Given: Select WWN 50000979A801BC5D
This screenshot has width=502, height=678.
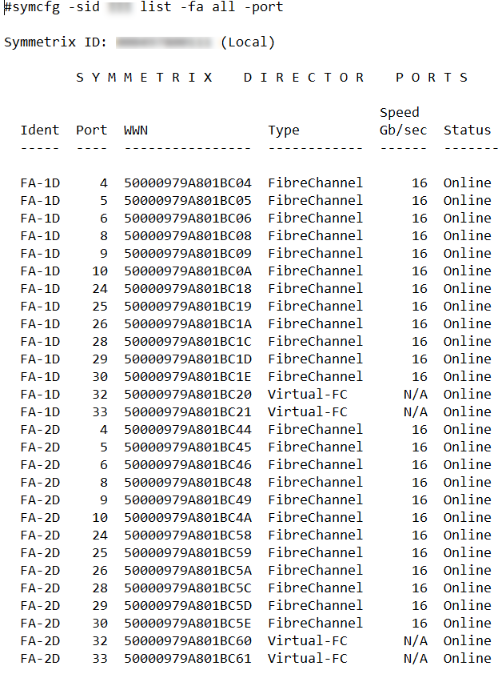Looking at the screenshot, I should 188,605.
